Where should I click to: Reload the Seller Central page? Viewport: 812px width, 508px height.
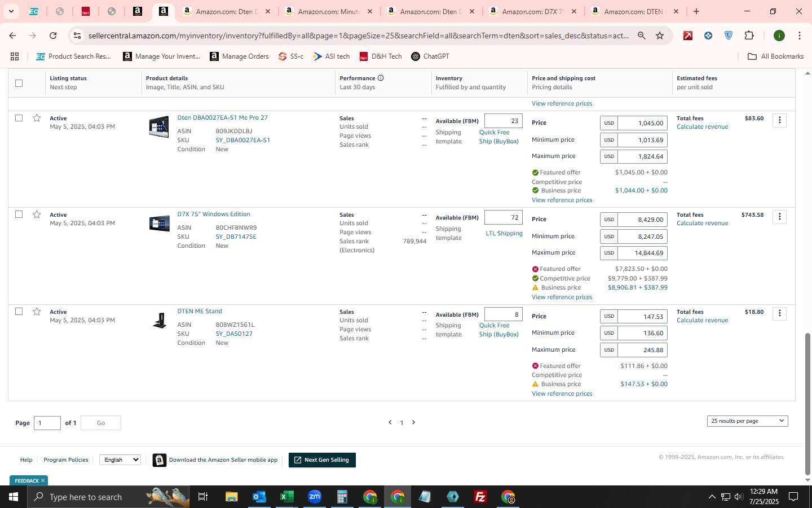point(53,36)
